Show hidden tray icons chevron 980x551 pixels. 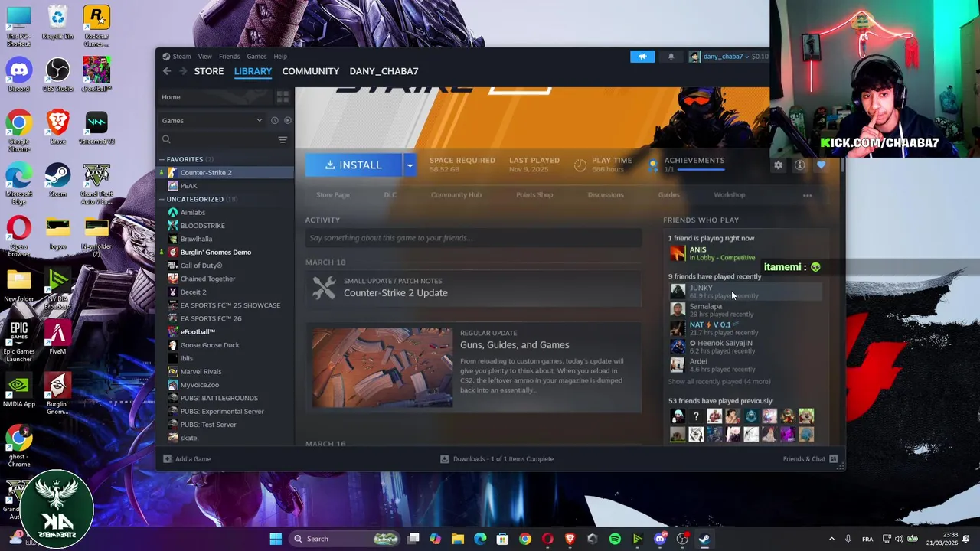click(831, 539)
